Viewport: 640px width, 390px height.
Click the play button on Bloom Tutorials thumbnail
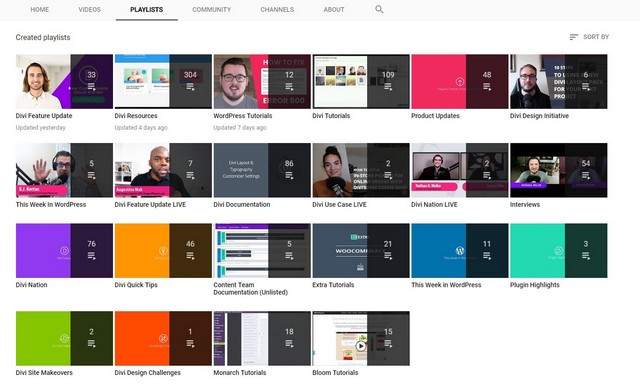click(360, 346)
